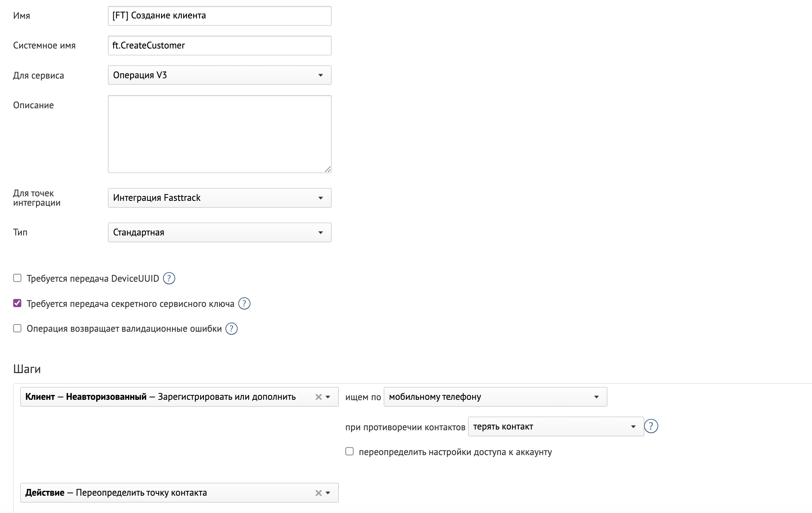This screenshot has height=513, width=812.
Task: Open the при противоречии контактов dropdown
Action: tap(555, 426)
